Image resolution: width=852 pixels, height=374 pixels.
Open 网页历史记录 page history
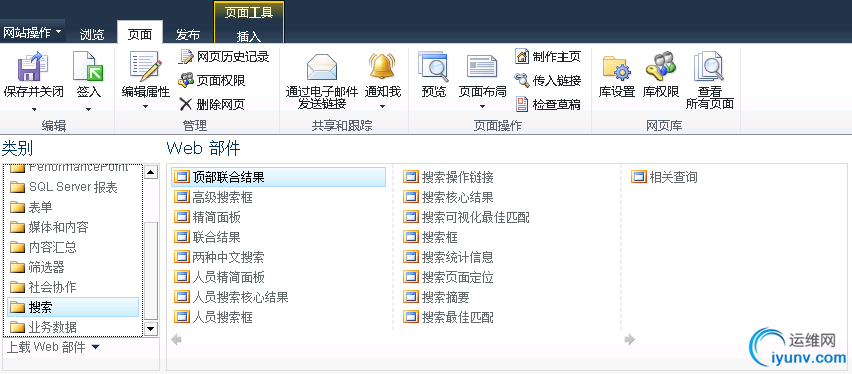224,56
